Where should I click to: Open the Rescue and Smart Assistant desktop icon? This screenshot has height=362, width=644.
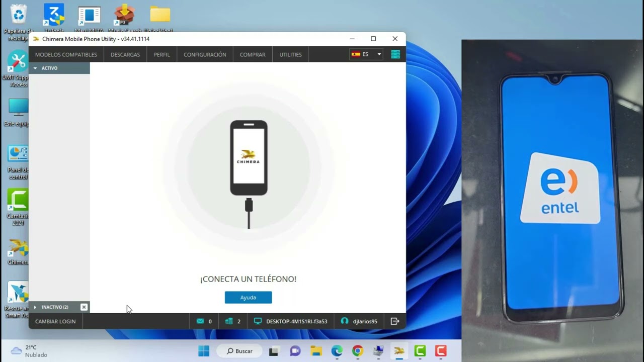click(x=17, y=300)
